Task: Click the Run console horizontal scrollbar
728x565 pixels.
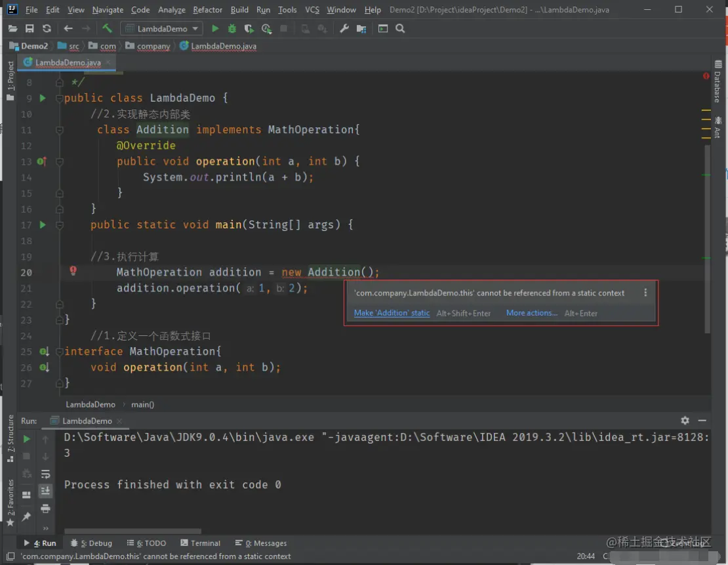Action: point(132,531)
